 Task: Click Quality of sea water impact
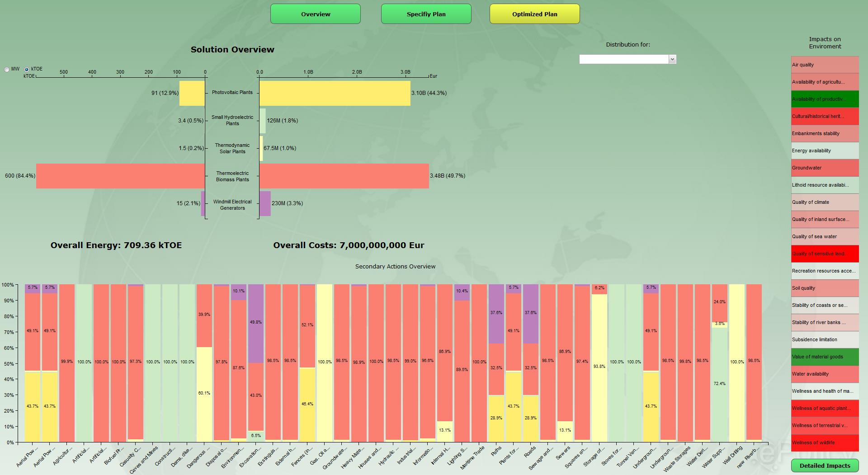coord(825,236)
